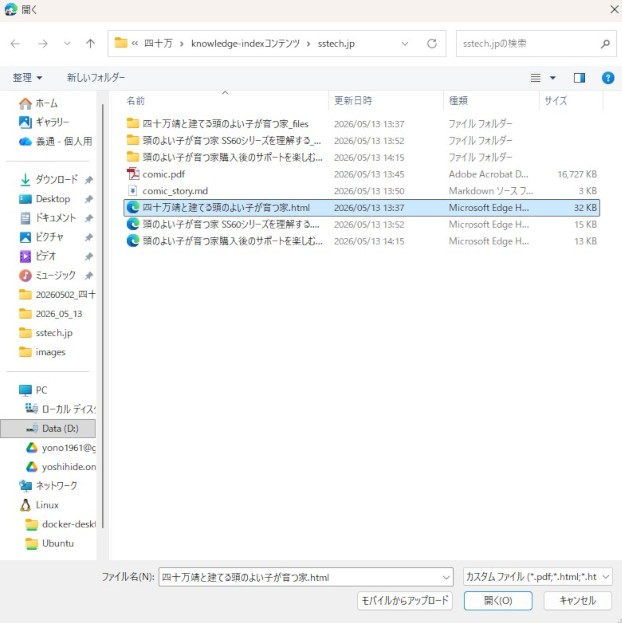The width and height of the screenshot is (622, 623).
Task: Click knowledge-indexコンテンツ in breadcrumb
Action: click(245, 43)
